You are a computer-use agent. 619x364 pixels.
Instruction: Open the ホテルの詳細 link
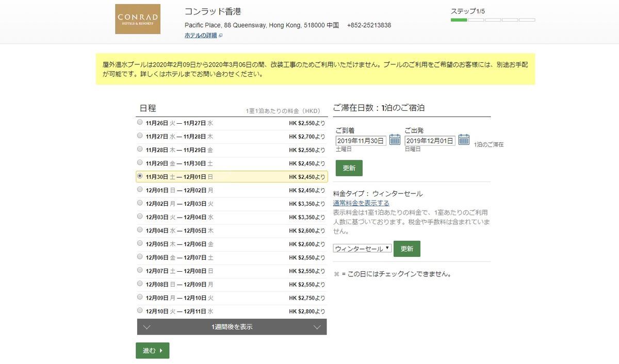click(201, 36)
